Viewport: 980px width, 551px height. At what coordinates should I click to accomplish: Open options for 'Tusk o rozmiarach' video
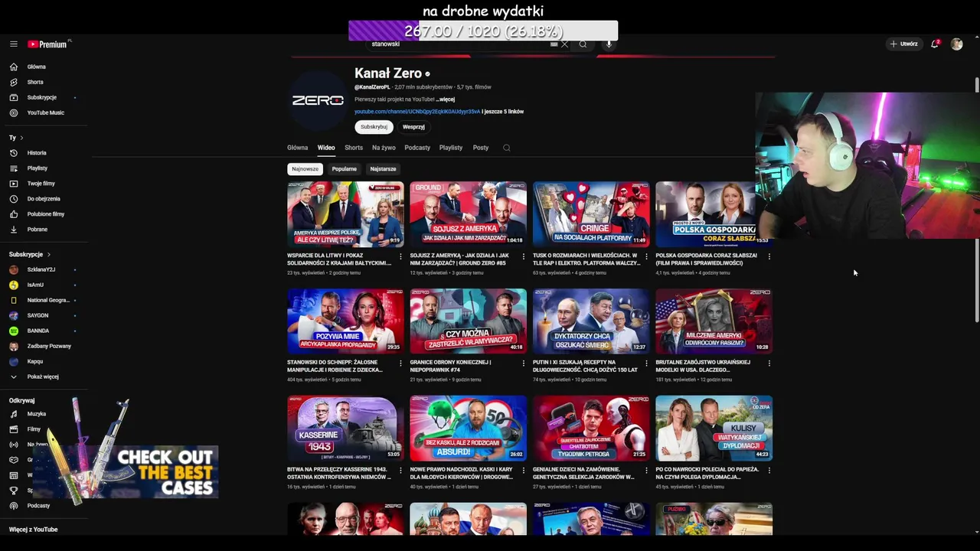click(646, 256)
